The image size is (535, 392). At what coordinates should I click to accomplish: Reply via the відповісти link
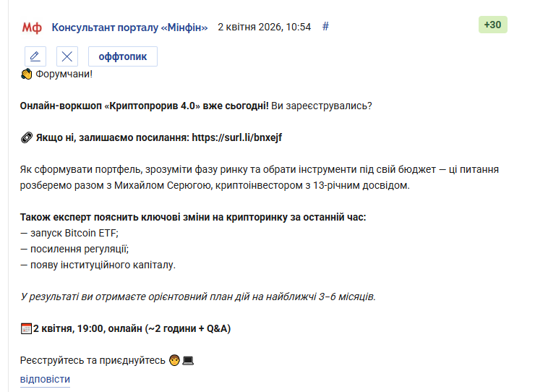pos(45,379)
